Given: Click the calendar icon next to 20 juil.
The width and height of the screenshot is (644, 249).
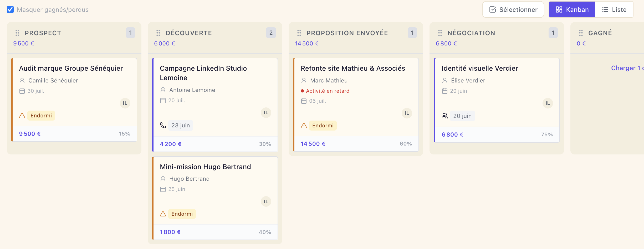Looking at the screenshot, I should point(163,100).
